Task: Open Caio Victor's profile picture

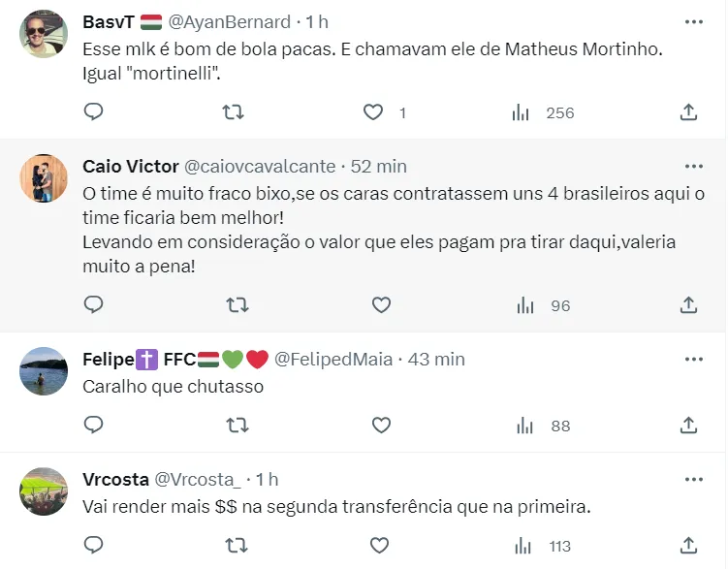Action: tap(44, 178)
